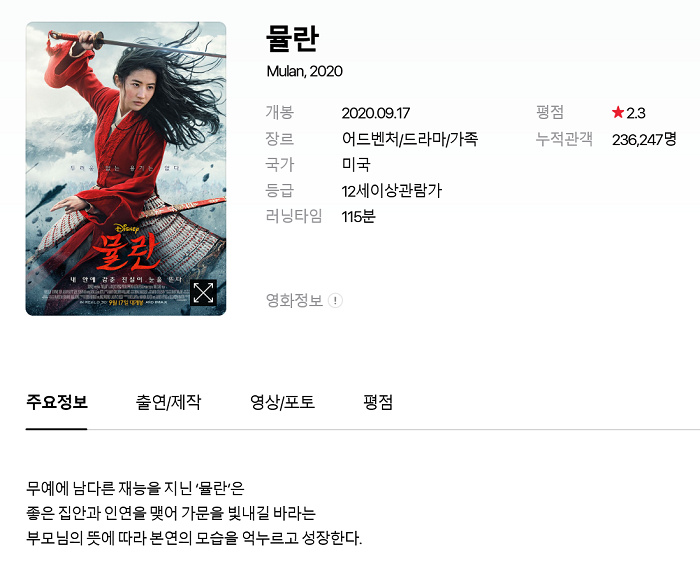
Task: Click the country value 미국
Action: point(356,165)
